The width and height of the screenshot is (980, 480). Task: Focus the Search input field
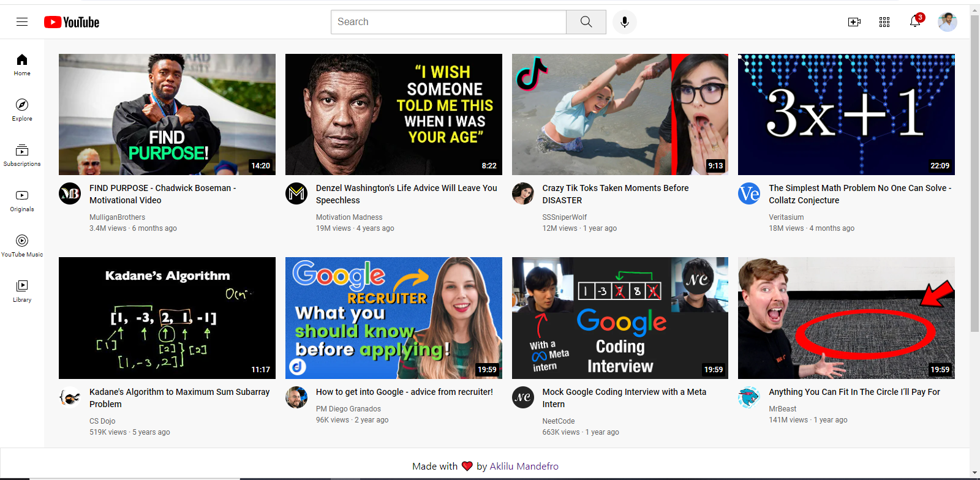(x=448, y=22)
